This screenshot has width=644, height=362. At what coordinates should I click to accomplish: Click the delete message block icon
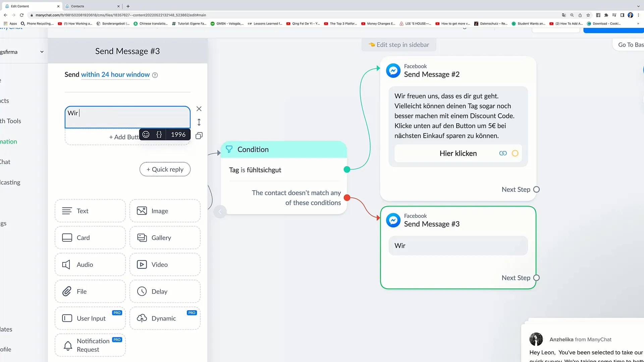click(x=199, y=109)
